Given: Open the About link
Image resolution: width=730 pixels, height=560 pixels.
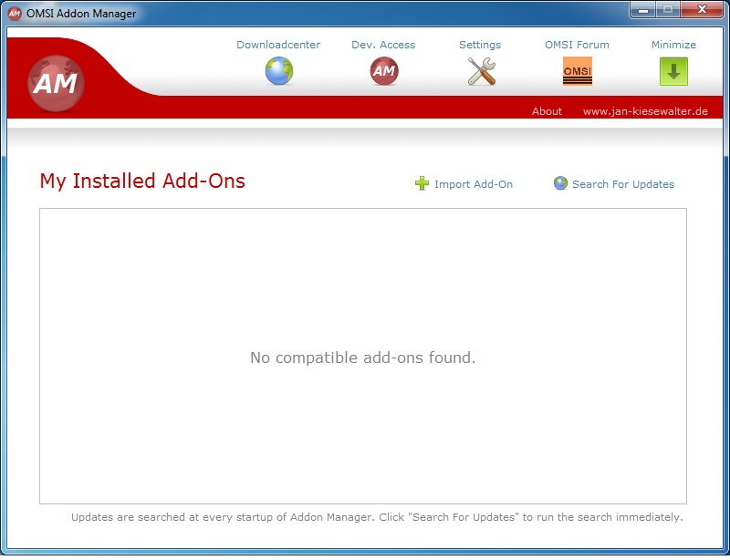Looking at the screenshot, I should (547, 111).
